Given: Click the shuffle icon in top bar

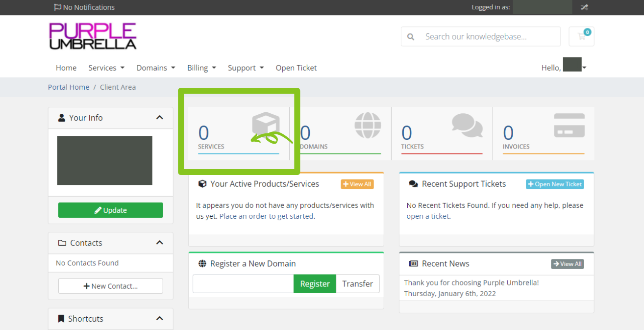Looking at the screenshot, I should point(584,7).
